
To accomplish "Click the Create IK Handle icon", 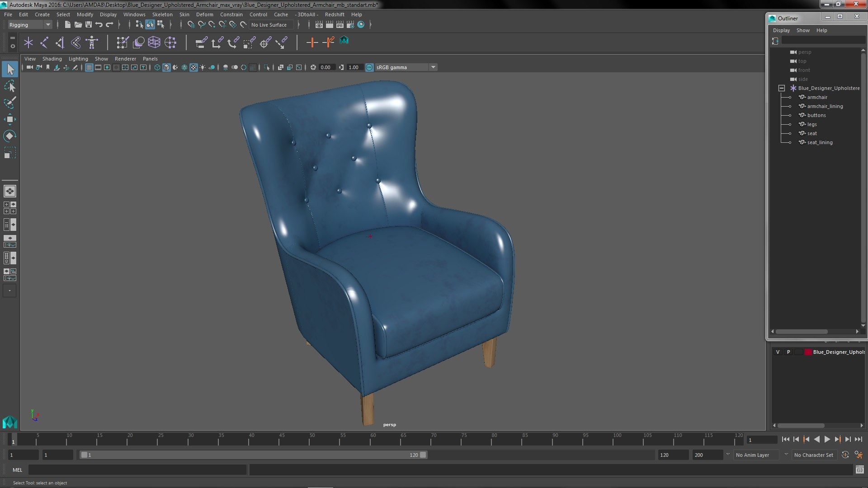I will 76,43.
